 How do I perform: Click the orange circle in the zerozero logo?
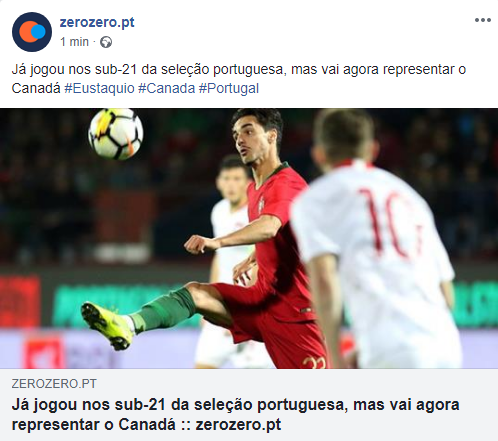[x=27, y=32]
